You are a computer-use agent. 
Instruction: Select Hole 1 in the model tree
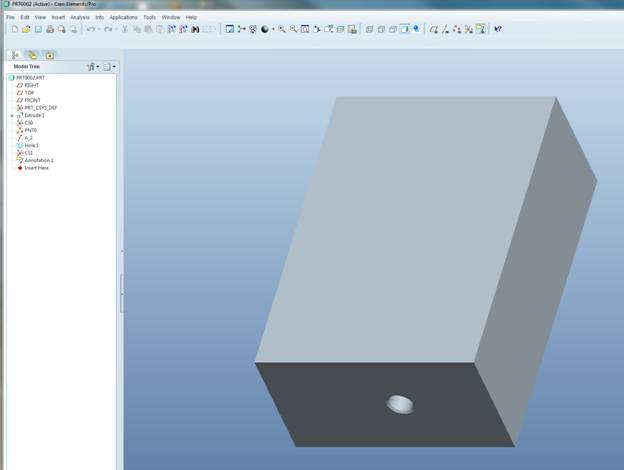coord(31,145)
